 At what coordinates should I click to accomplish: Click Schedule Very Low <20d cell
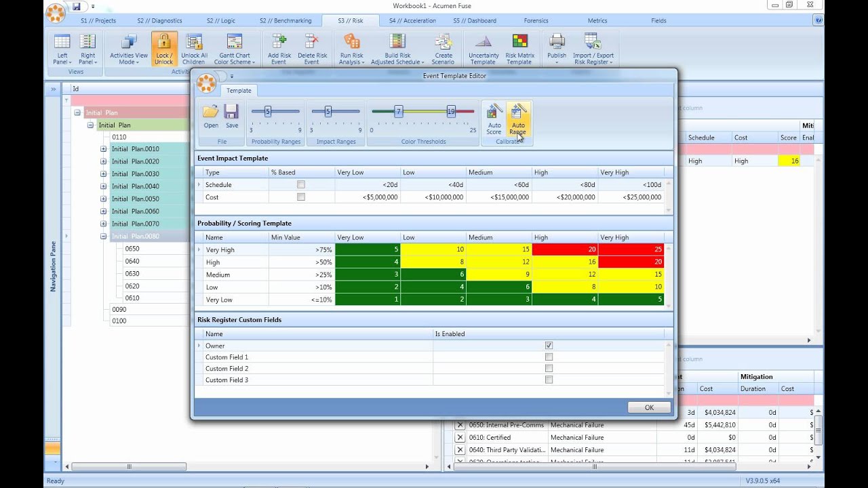pos(367,184)
